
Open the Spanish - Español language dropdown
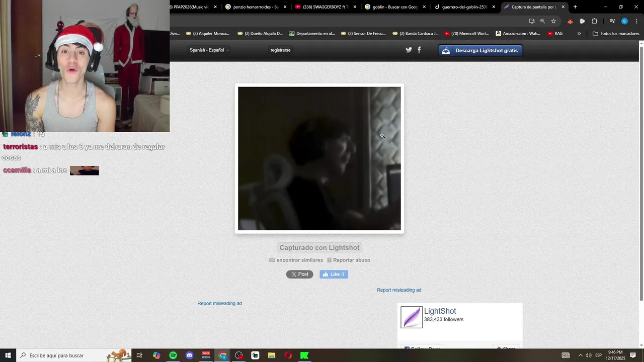[209, 50]
